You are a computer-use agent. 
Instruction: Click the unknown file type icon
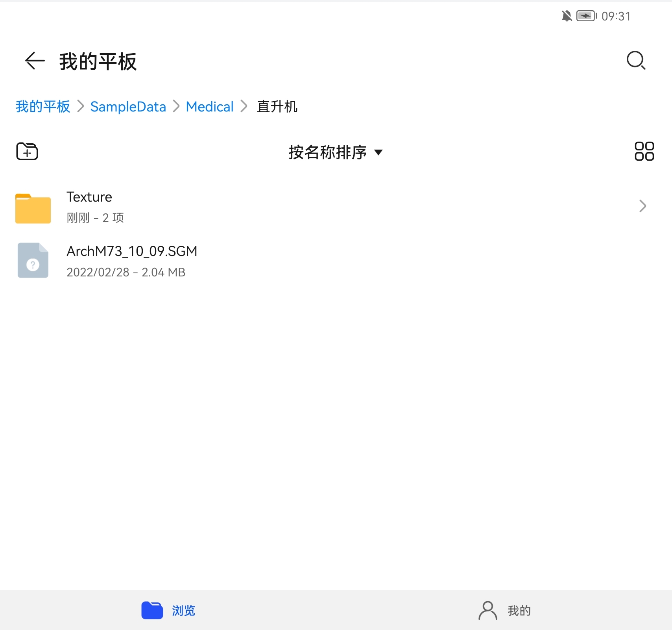pyautogui.click(x=33, y=261)
